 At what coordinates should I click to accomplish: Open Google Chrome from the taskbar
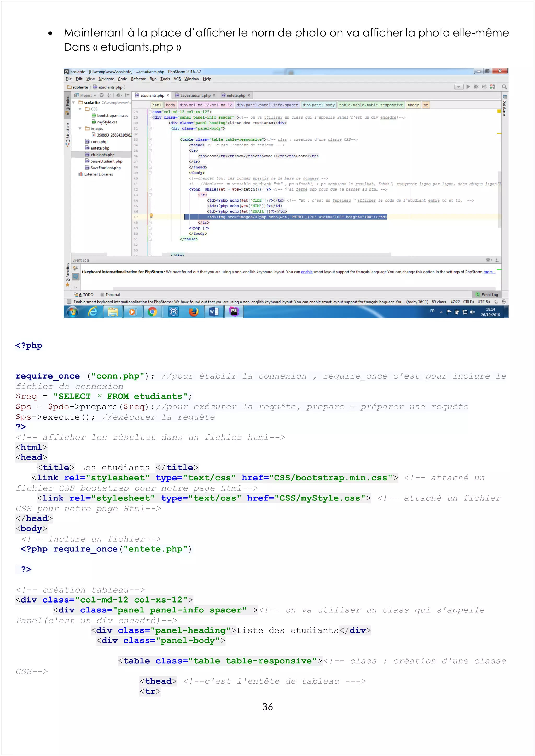[152, 311]
